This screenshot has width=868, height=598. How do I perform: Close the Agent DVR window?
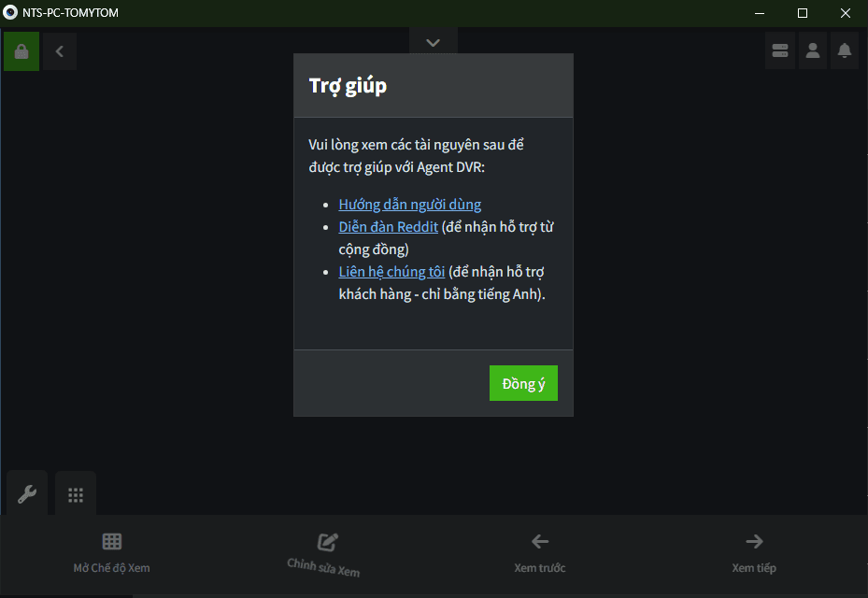click(x=846, y=13)
